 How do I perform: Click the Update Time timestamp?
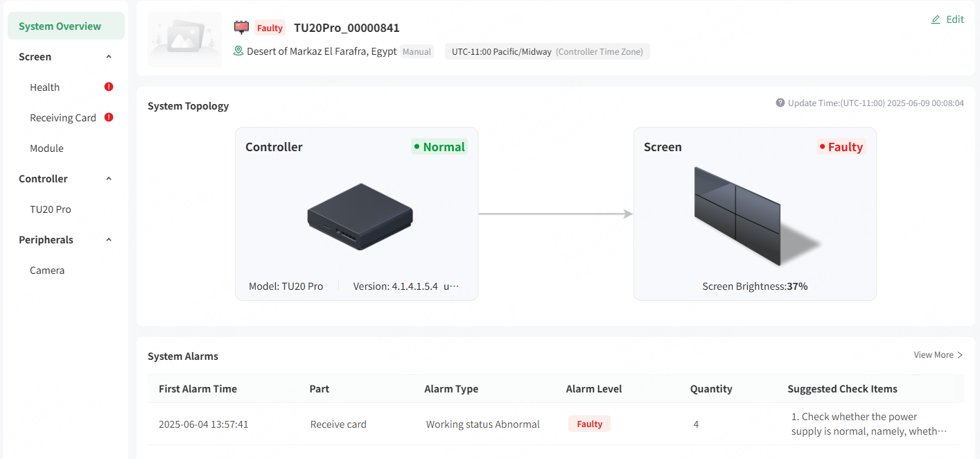point(876,103)
